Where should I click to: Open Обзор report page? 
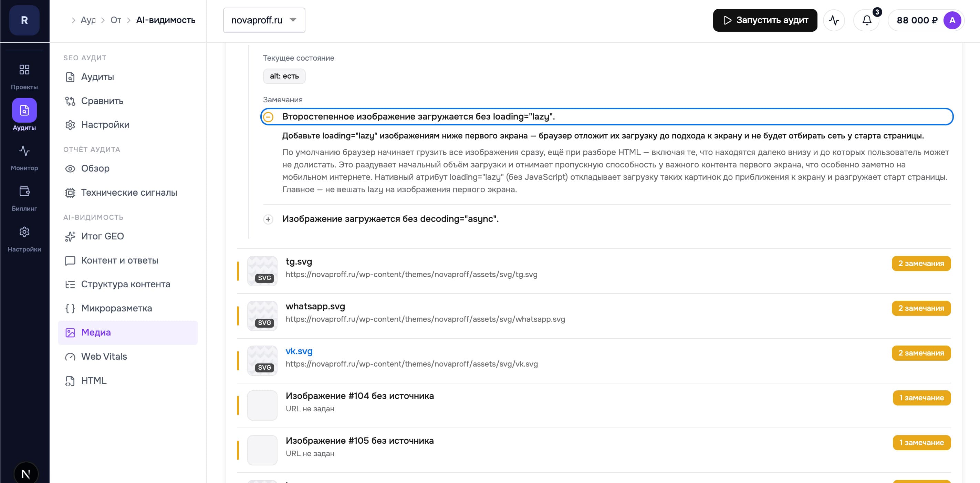[128, 168]
